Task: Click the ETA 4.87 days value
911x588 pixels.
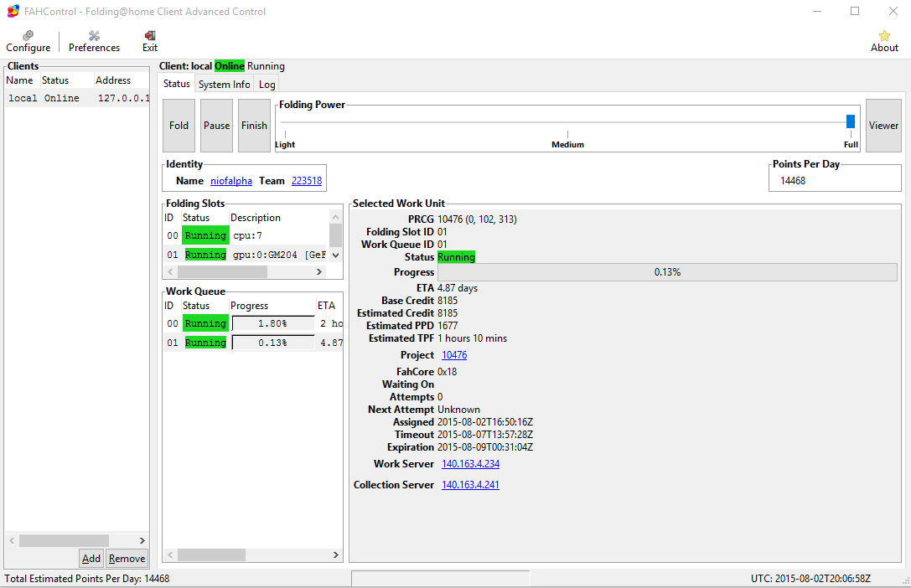Action: tap(458, 288)
